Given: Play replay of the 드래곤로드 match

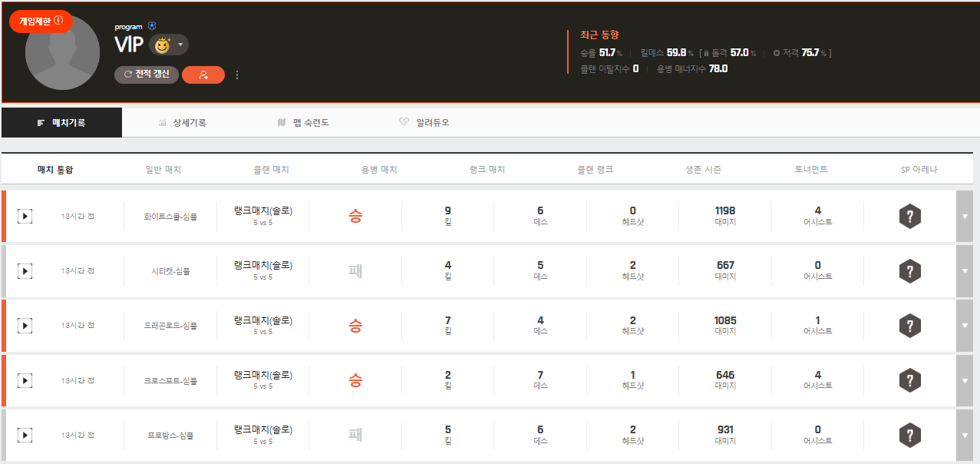Looking at the screenshot, I should tap(25, 326).
